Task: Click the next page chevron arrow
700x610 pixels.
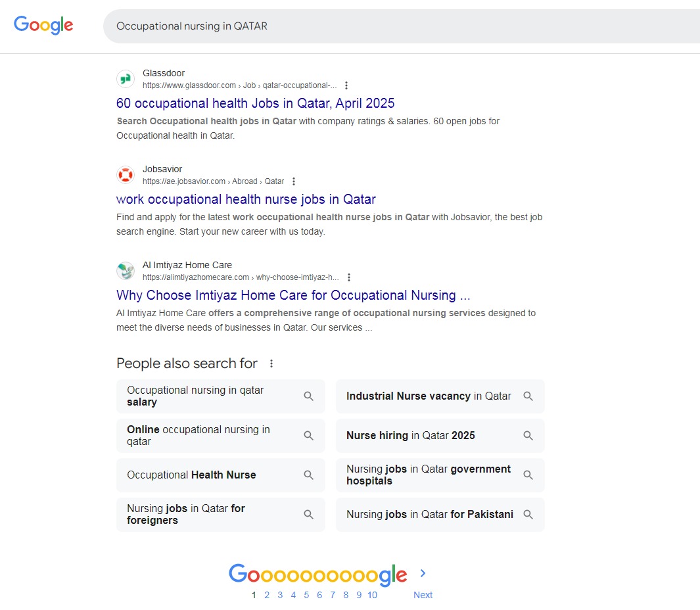Action: (x=423, y=573)
